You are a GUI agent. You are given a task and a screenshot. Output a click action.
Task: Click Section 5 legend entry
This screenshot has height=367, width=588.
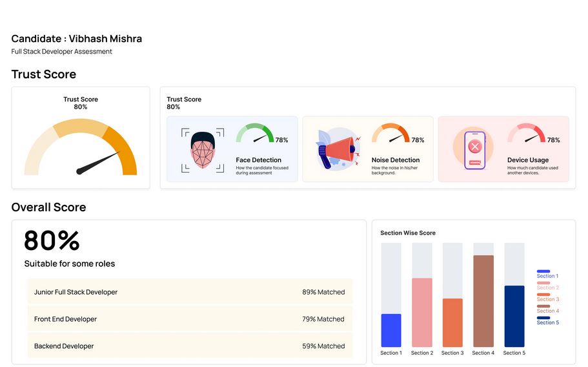[x=547, y=320]
